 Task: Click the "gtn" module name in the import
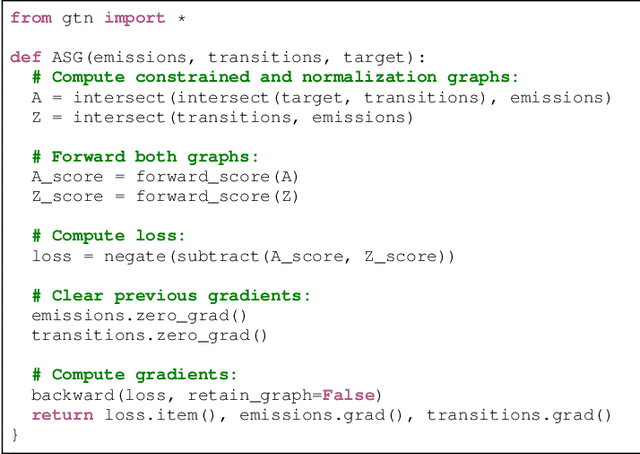click(x=78, y=18)
